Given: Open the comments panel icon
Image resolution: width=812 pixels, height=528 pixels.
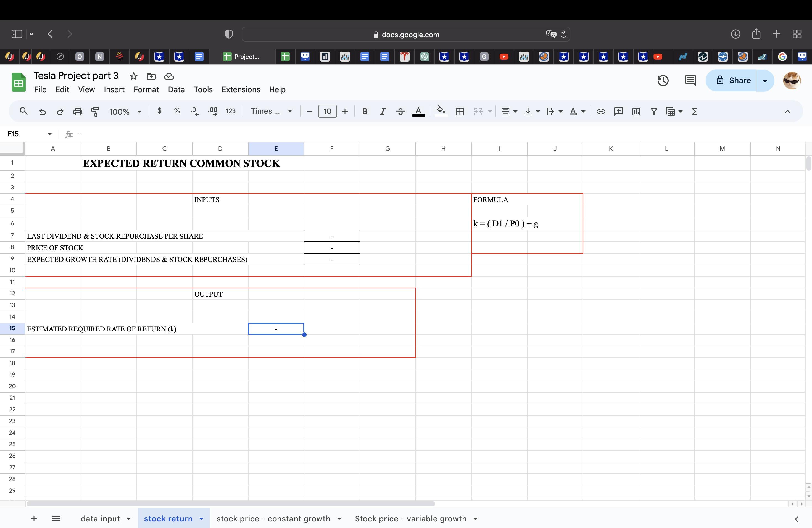Looking at the screenshot, I should 690,80.
